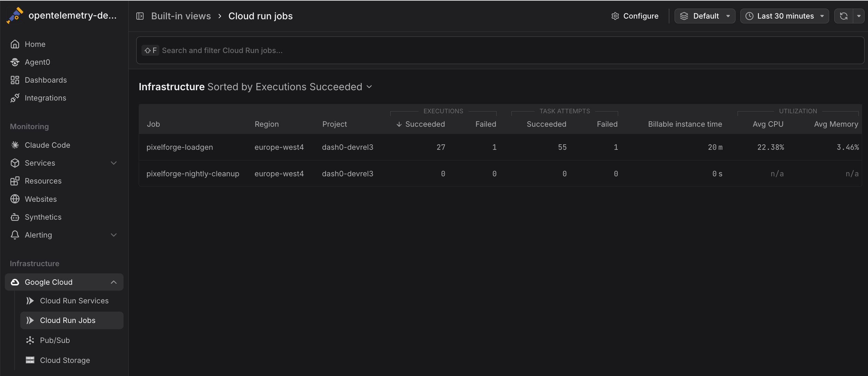Click the Cloud run jobs breadcrumb
The height and width of the screenshot is (376, 868).
click(x=261, y=16)
